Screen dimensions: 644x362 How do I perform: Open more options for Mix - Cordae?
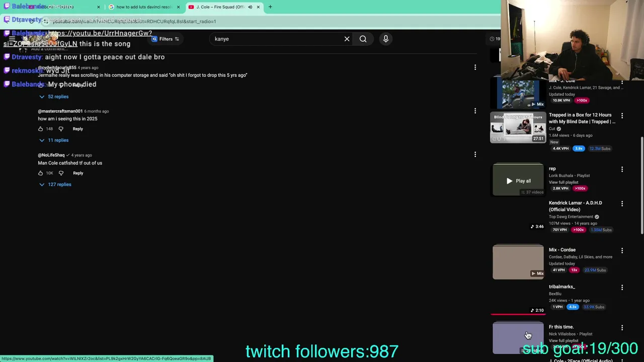[622, 250]
